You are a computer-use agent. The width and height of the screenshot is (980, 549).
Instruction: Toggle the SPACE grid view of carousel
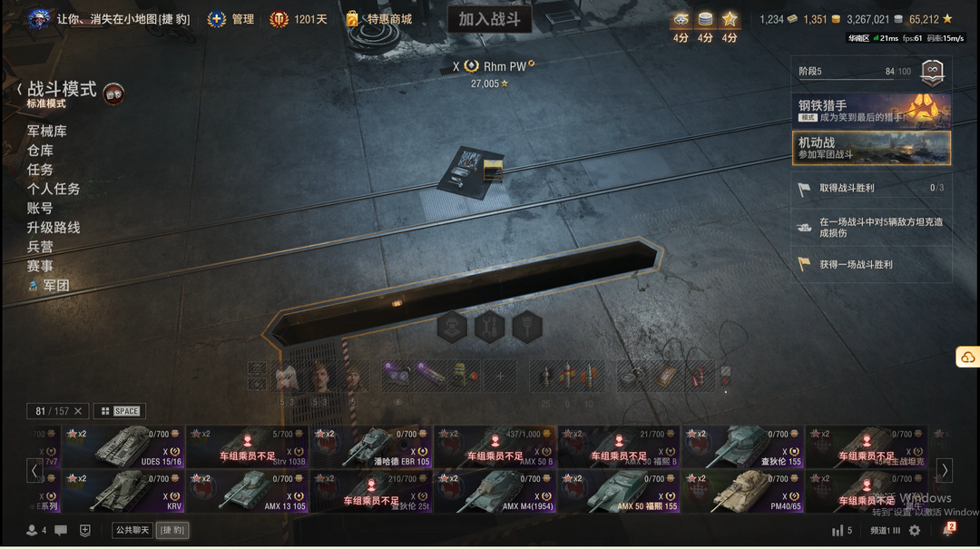[120, 411]
